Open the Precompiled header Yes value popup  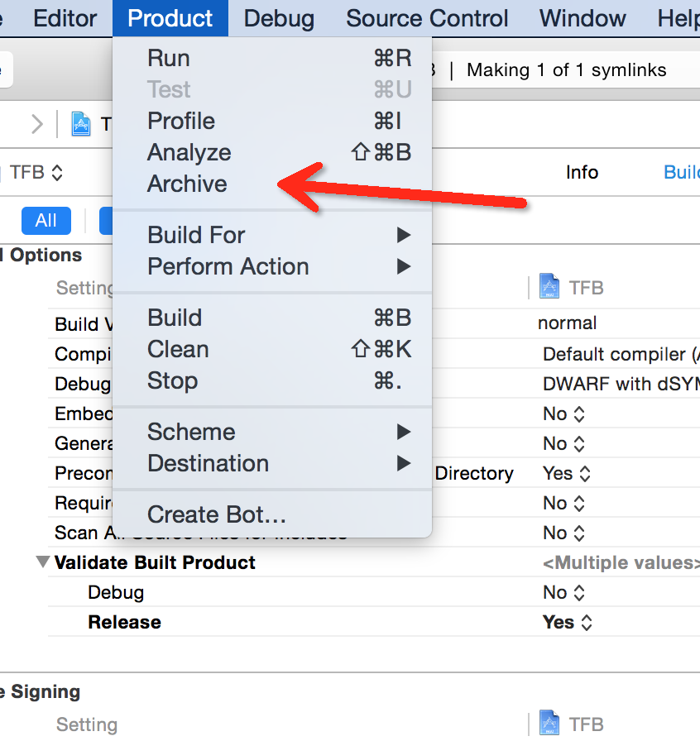coord(567,474)
